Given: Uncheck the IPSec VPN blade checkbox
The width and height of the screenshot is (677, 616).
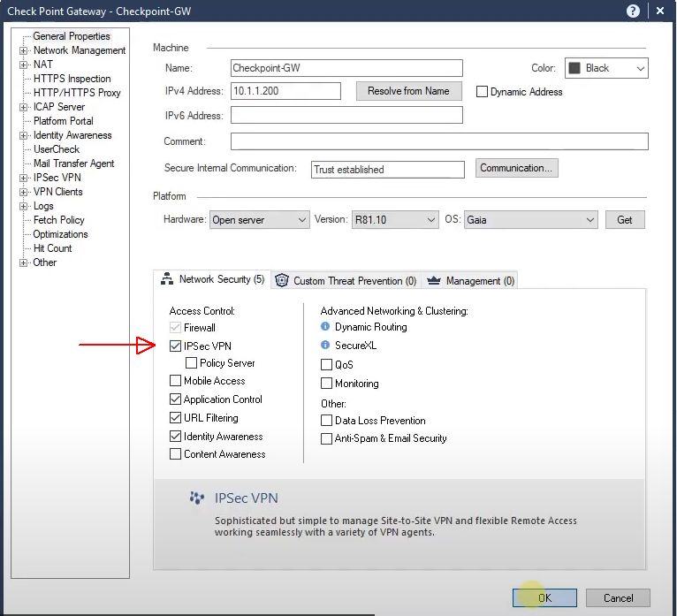Looking at the screenshot, I should (175, 346).
